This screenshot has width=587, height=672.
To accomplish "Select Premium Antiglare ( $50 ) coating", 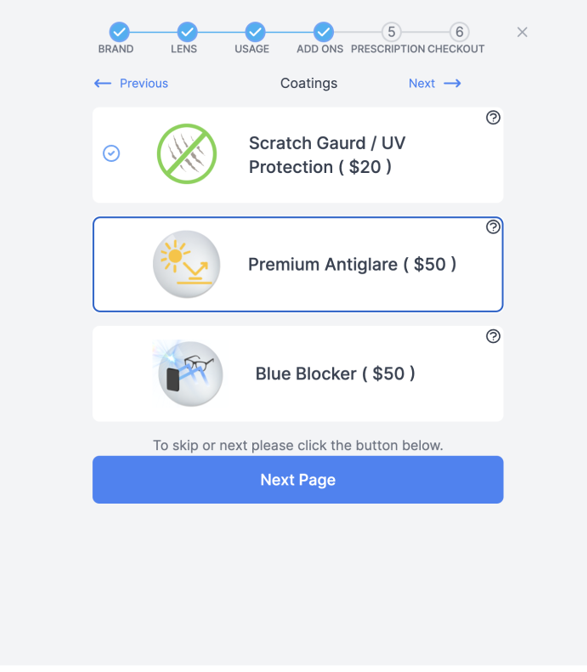I will (298, 264).
